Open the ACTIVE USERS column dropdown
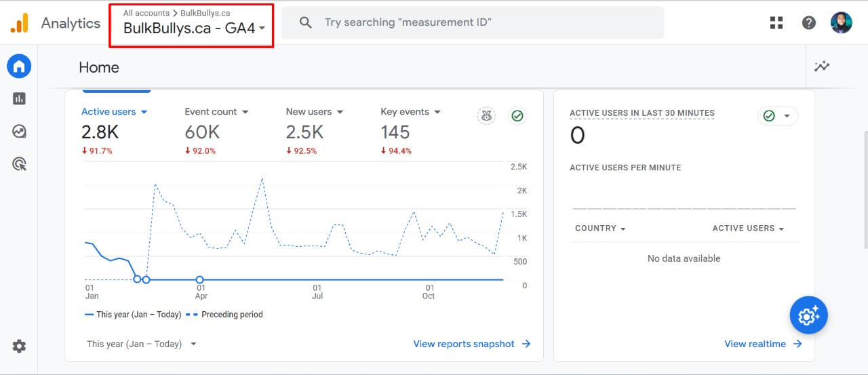This screenshot has width=868, height=375. tap(748, 229)
